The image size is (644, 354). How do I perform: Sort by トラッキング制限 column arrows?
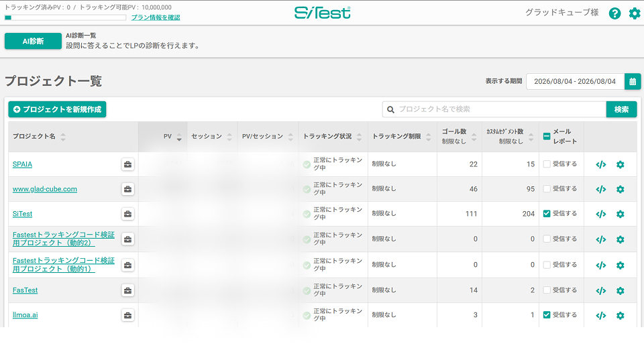click(x=429, y=137)
